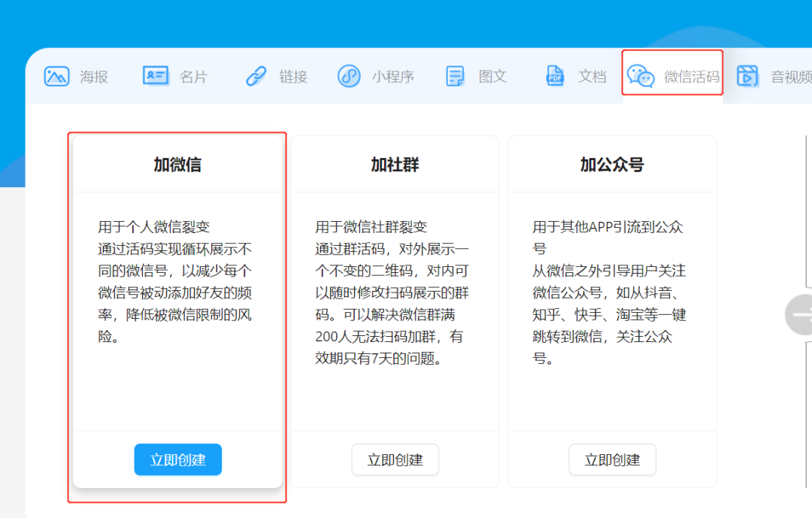Click the 小程序 mini program icon

point(349,76)
